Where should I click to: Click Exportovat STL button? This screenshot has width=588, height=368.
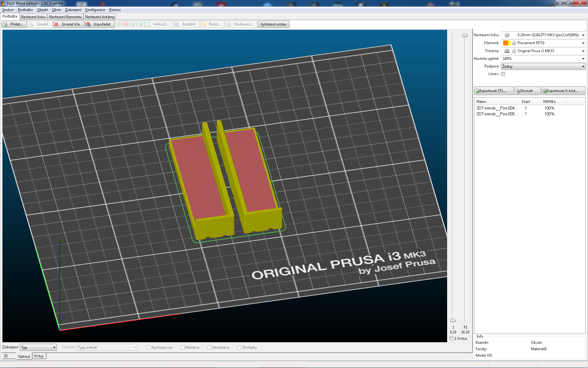[494, 91]
